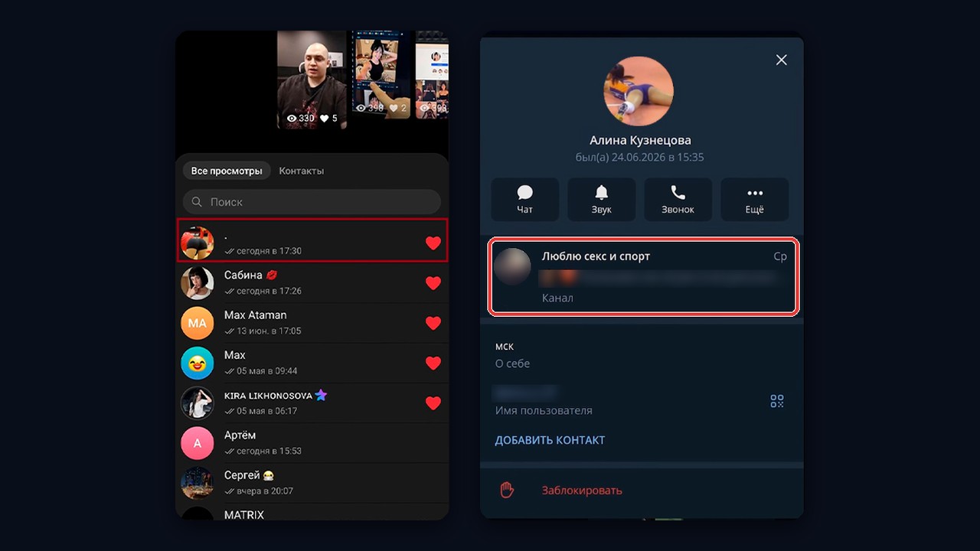This screenshot has width=980, height=551.
Task: Click heart next to Max 05 мая row
Action: [433, 363]
